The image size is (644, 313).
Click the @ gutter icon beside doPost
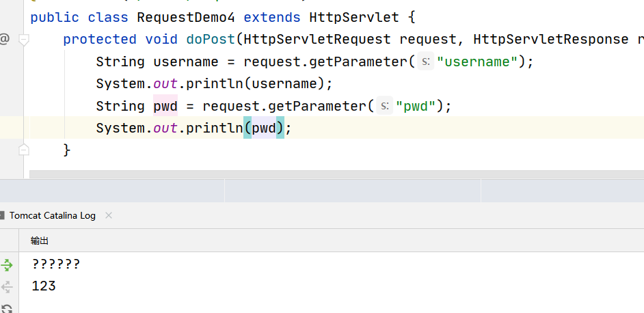pos(4,40)
